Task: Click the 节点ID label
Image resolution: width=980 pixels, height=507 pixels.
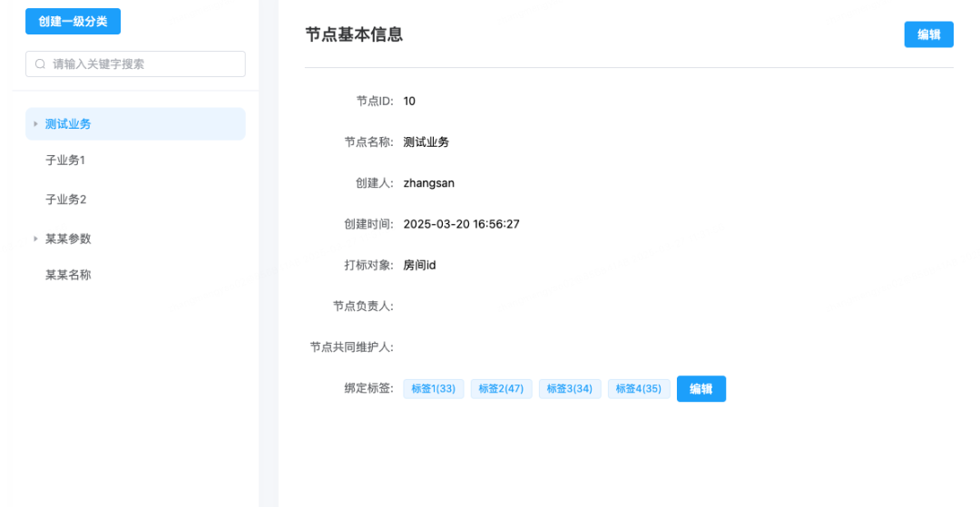Action: coord(375,102)
